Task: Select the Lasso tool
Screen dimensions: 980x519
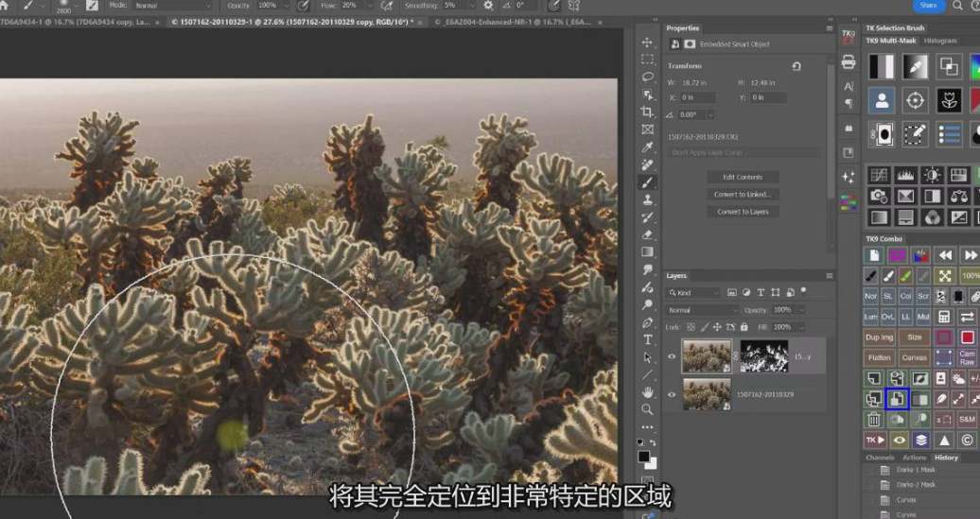Action: pyautogui.click(x=647, y=77)
